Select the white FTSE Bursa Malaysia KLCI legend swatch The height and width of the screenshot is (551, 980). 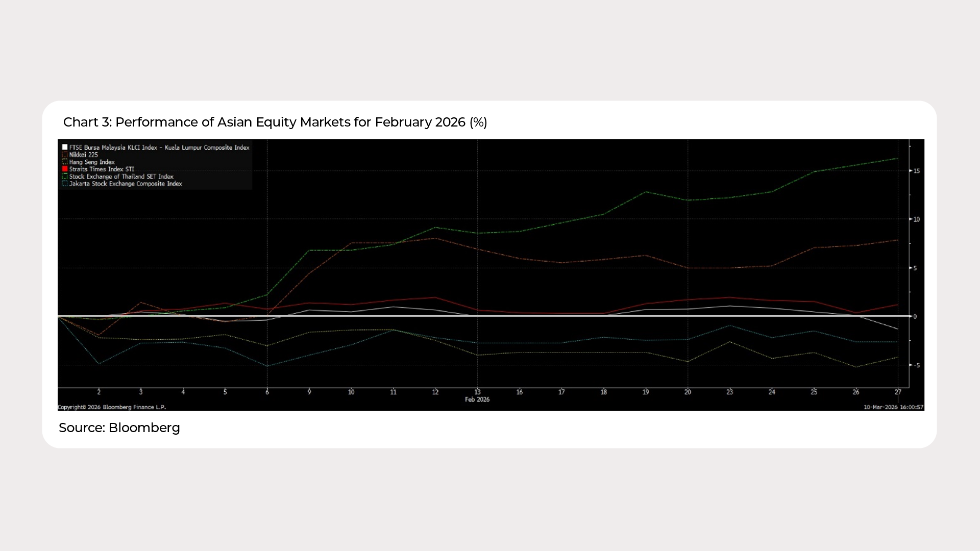65,147
